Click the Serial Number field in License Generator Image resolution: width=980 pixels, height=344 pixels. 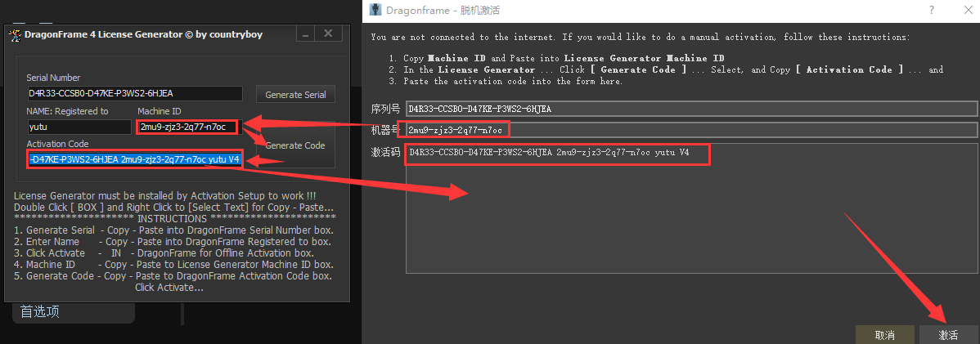[134, 94]
